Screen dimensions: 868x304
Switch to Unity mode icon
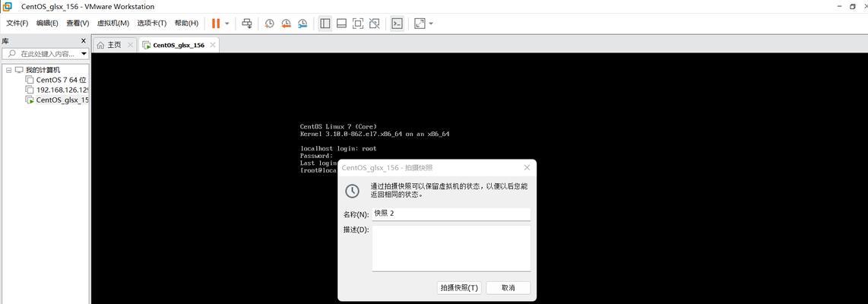click(374, 24)
